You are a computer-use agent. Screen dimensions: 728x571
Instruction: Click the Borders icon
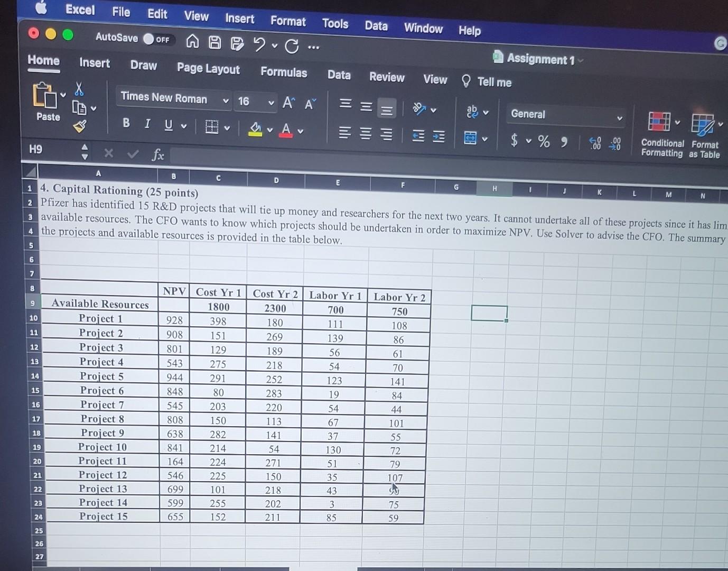pyautogui.click(x=212, y=127)
